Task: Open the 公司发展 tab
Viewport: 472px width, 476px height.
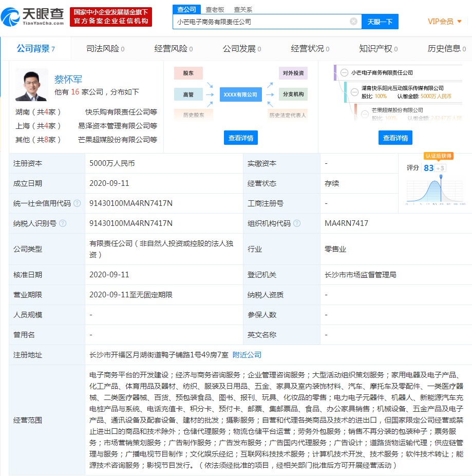Action: click(242, 49)
